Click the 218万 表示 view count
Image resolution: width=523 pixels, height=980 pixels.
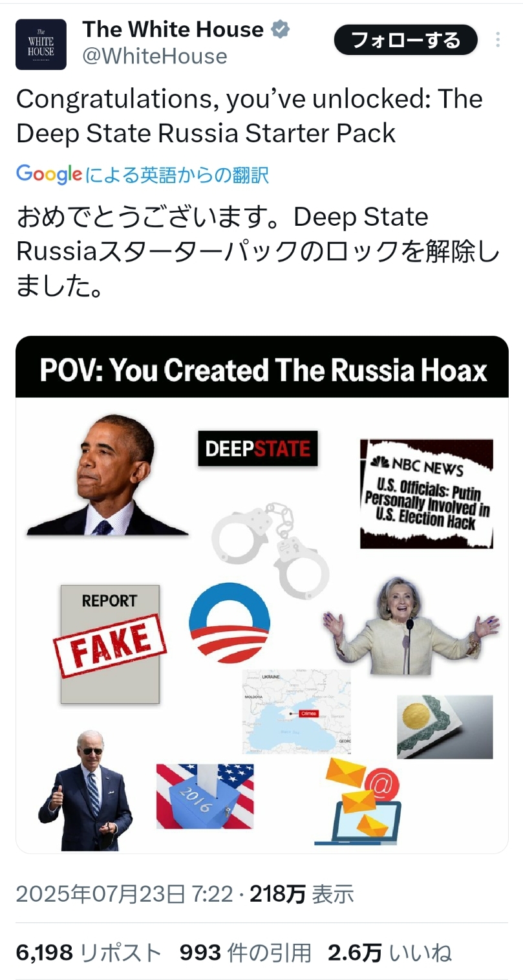[x=302, y=894]
